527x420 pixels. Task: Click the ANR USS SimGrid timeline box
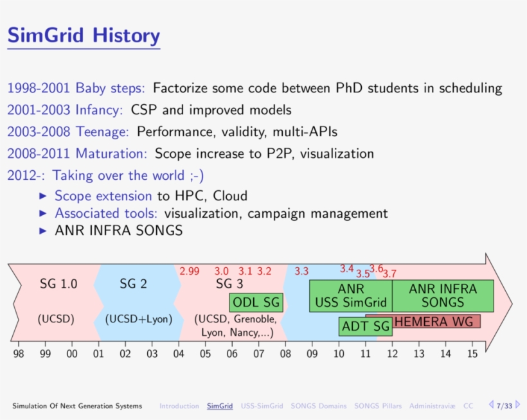point(350,295)
